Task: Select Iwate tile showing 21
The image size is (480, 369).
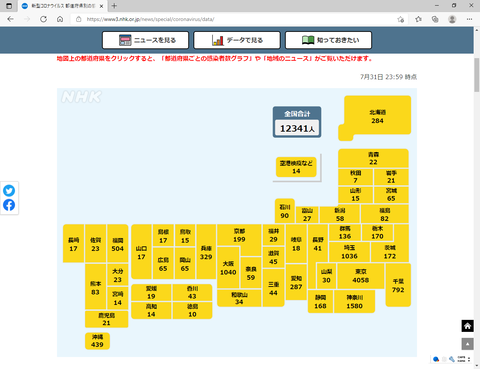Action: point(391,177)
